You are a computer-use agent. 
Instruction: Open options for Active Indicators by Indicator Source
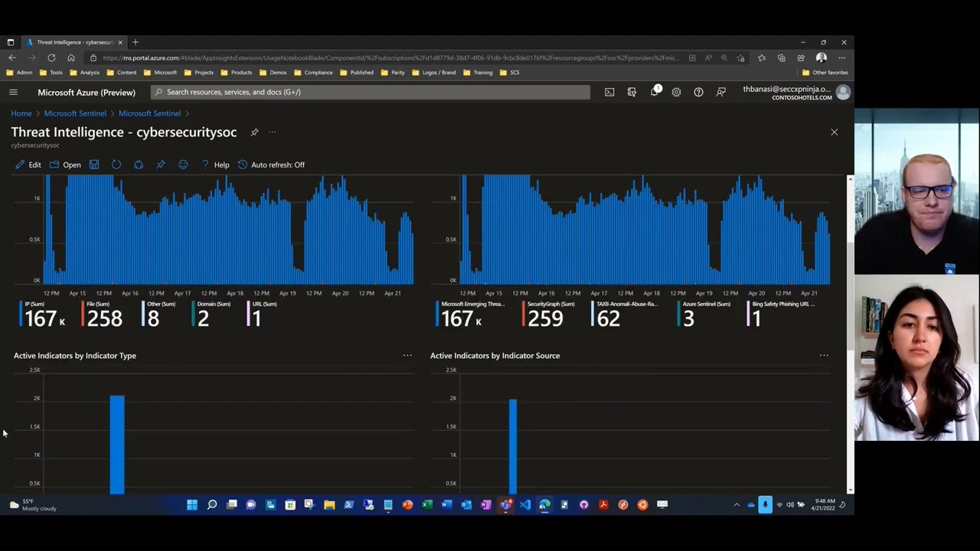pos(824,355)
